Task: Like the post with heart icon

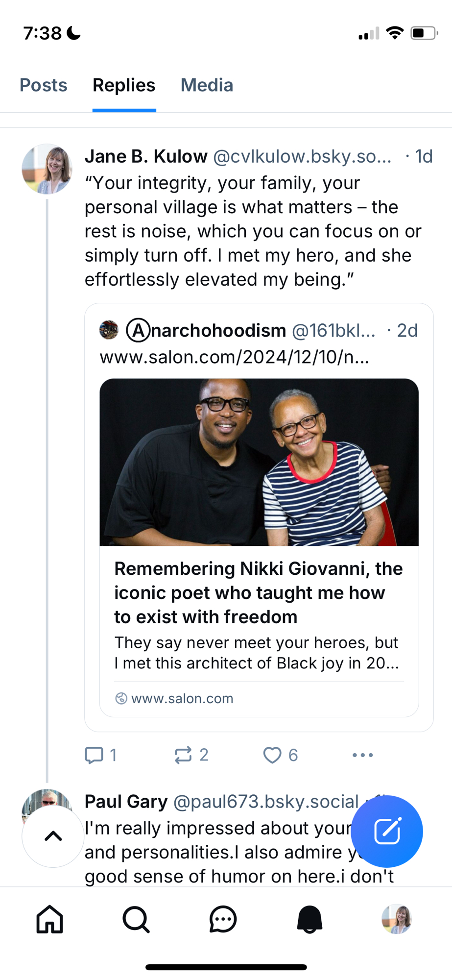Action: coord(272,755)
